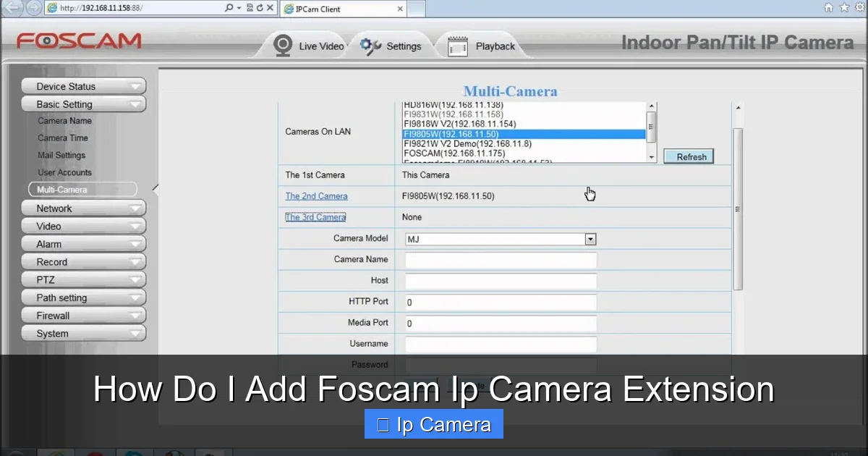The width and height of the screenshot is (868, 456).
Task: Click the browser forward arrow button
Action: 33,9
